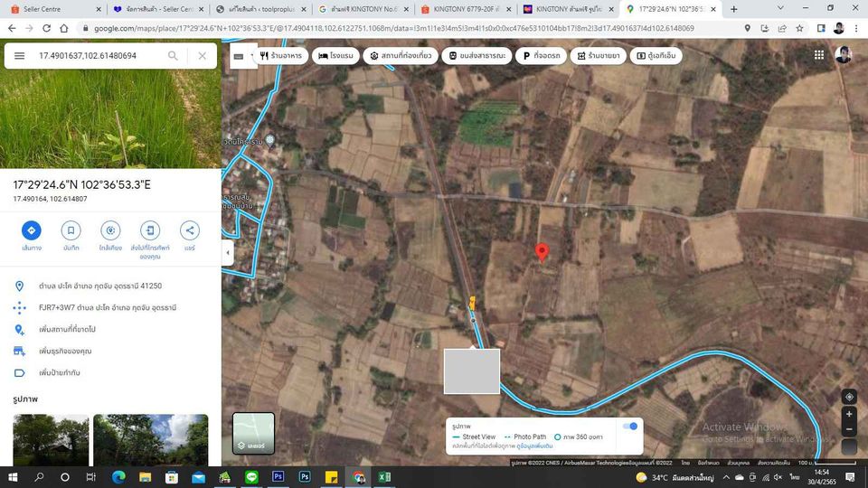Viewport: 868px width, 488px height.
Task: Click Send to phone icon
Action: pos(150,230)
